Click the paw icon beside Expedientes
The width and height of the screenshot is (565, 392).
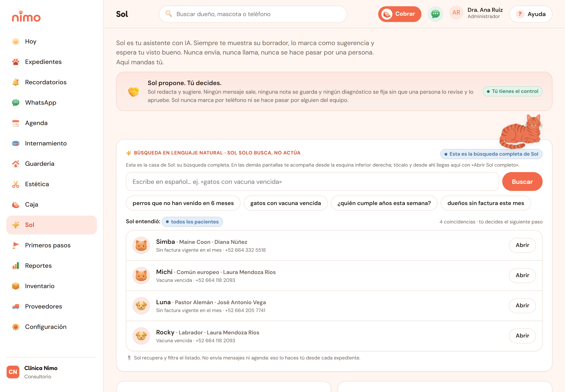click(16, 62)
